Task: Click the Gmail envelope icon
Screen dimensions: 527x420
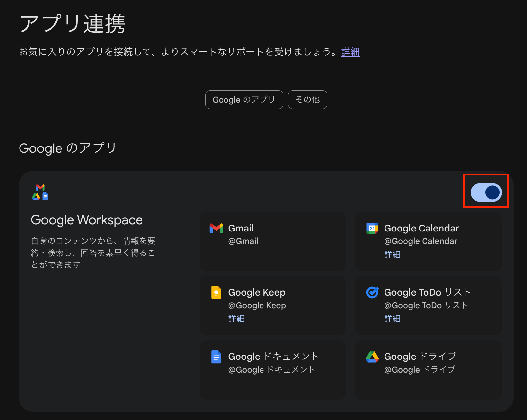Action: [x=216, y=228]
